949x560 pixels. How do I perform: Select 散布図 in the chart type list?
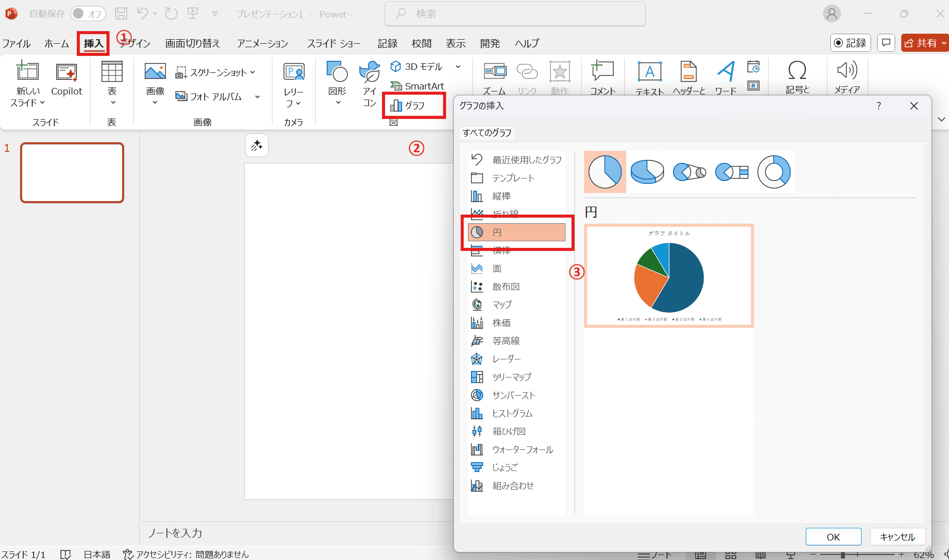[x=506, y=287]
